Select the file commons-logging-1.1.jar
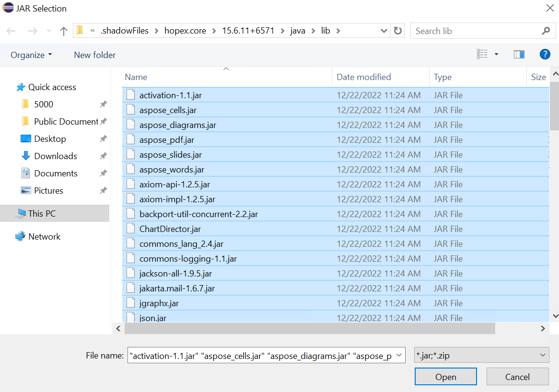 coord(336,259)
